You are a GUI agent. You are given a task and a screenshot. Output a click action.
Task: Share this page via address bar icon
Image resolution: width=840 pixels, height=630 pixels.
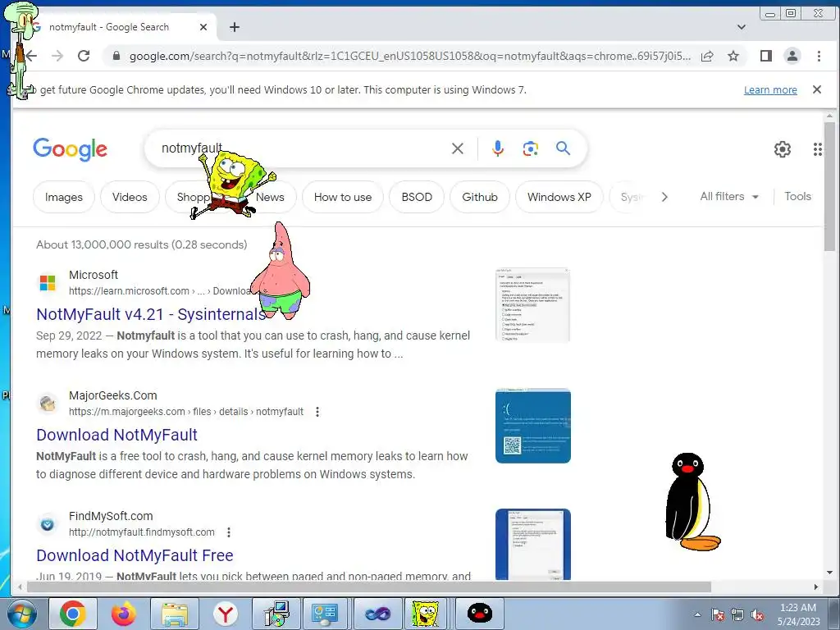pyautogui.click(x=707, y=56)
